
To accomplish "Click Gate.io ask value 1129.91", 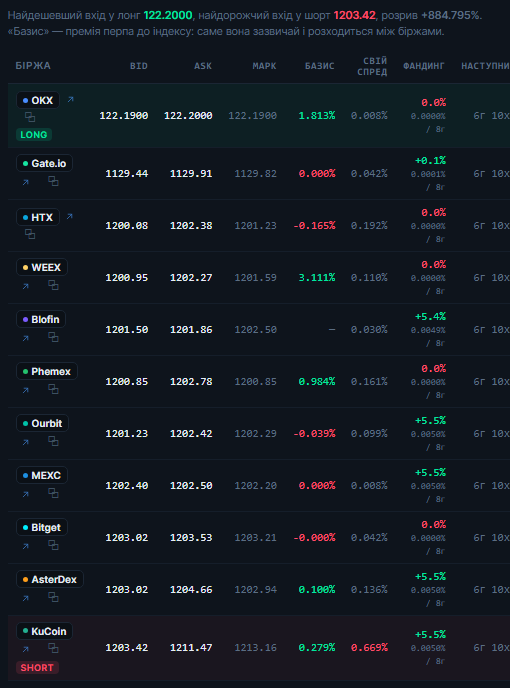I will tap(191, 174).
